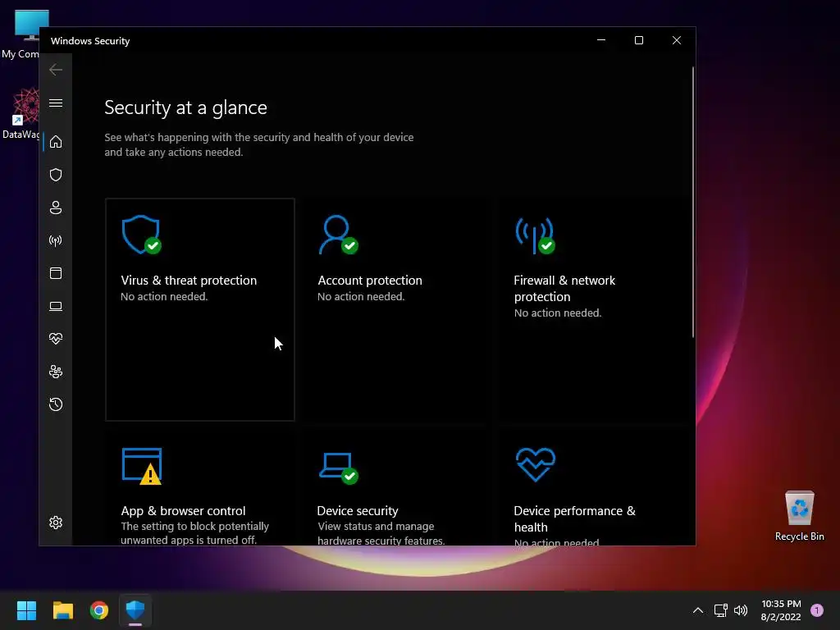Screen dimensions: 840x630
Task: Open volume control tray icon
Action: tap(741, 610)
